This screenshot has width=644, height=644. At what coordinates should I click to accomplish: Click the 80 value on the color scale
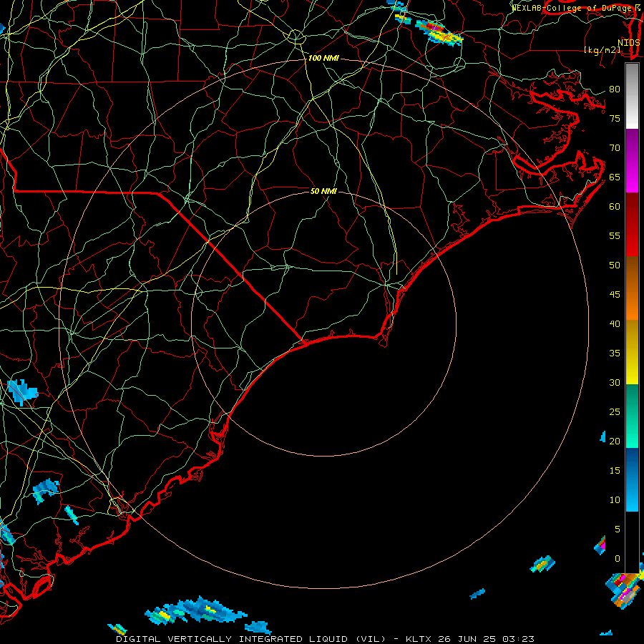coord(615,89)
